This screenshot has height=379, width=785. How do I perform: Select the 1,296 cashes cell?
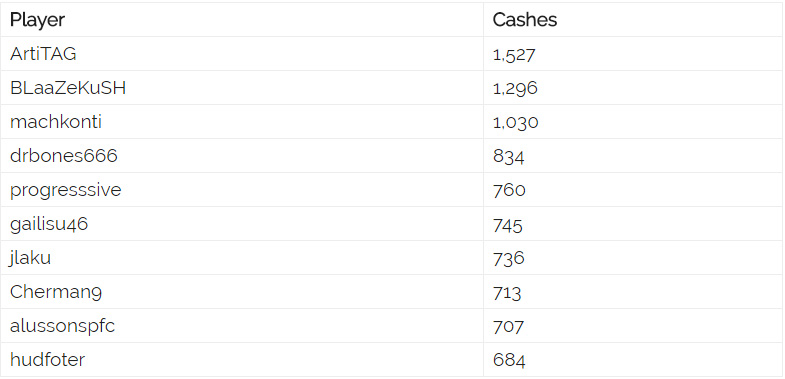click(634, 88)
